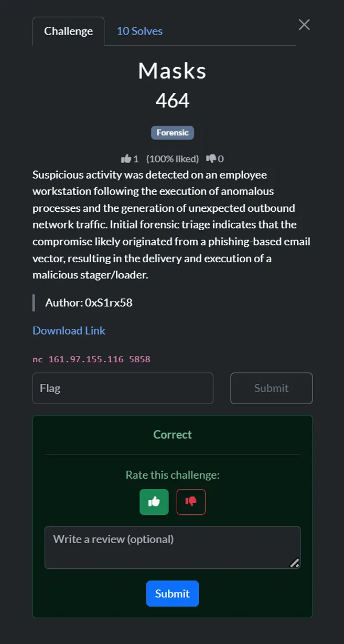Open the 10 Solves tab
The image size is (344, 644).
point(139,31)
